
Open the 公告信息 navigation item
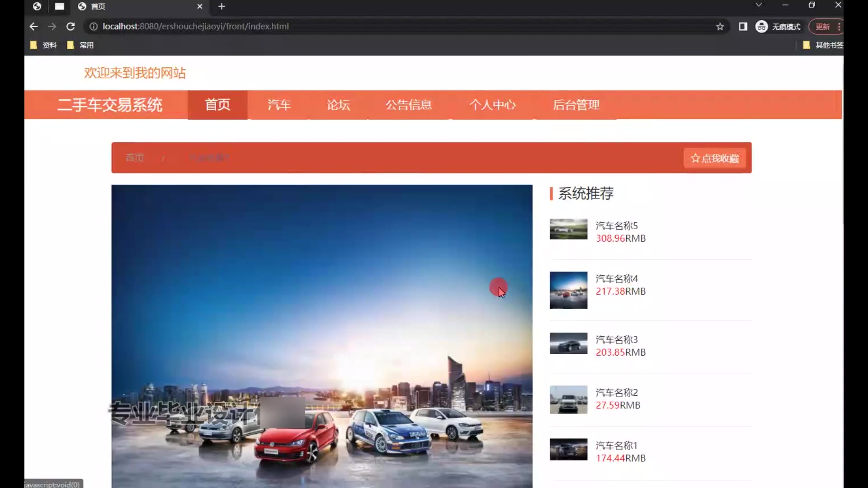click(x=409, y=105)
